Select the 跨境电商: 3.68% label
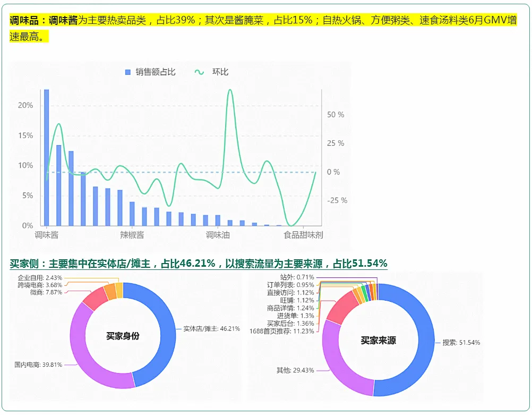The image size is (532, 415). (40, 285)
